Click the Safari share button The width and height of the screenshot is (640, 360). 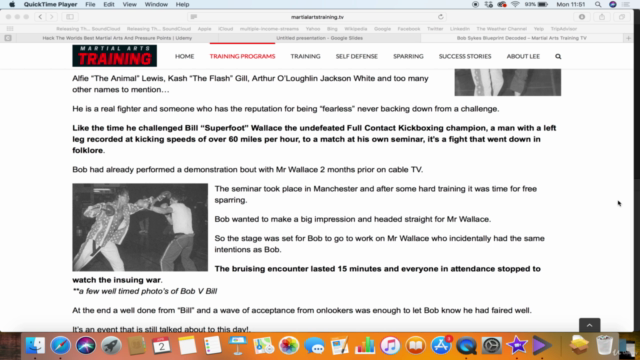point(602,17)
